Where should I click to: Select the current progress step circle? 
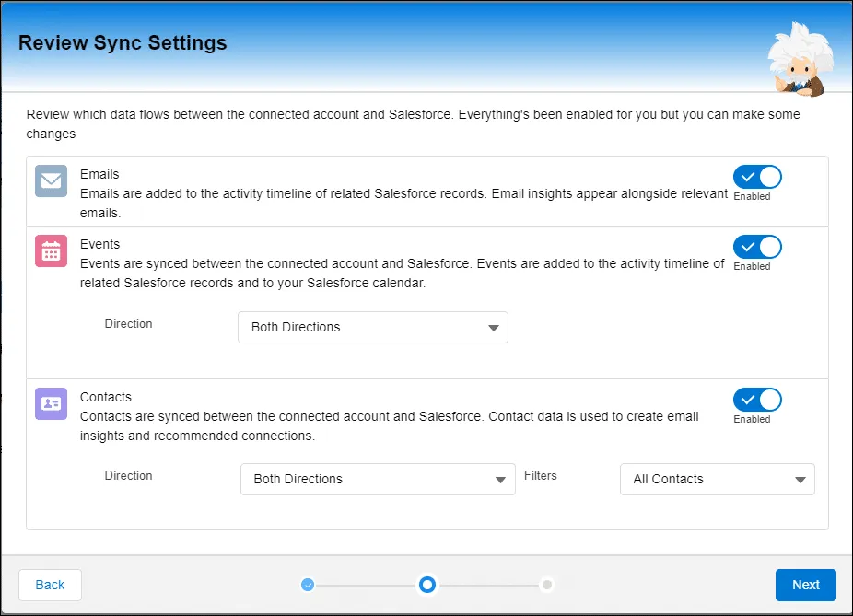tap(427, 585)
